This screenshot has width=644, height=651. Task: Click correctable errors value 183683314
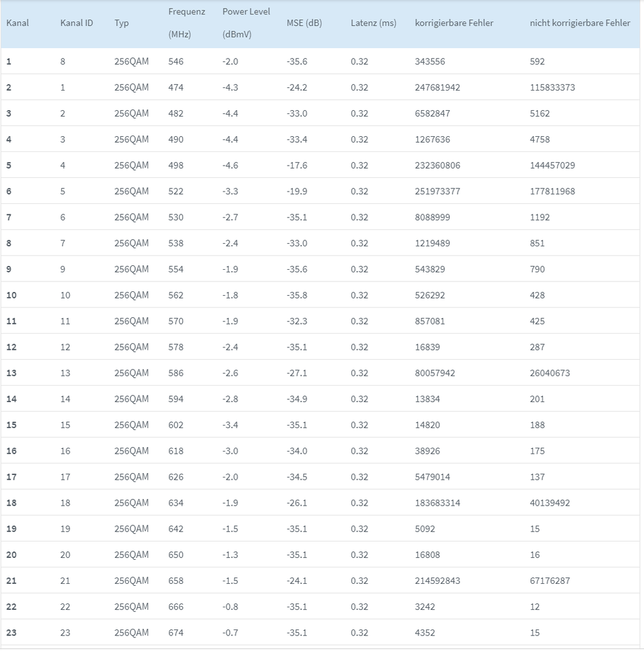[437, 503]
